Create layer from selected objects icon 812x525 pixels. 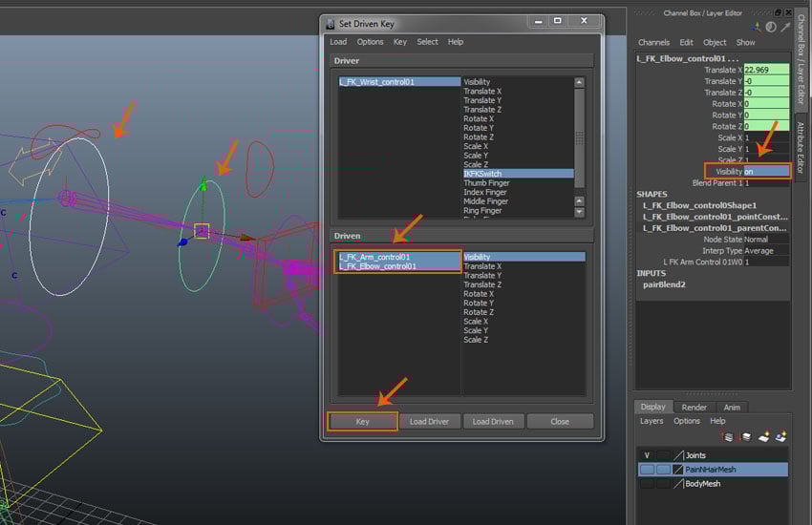[x=780, y=436]
